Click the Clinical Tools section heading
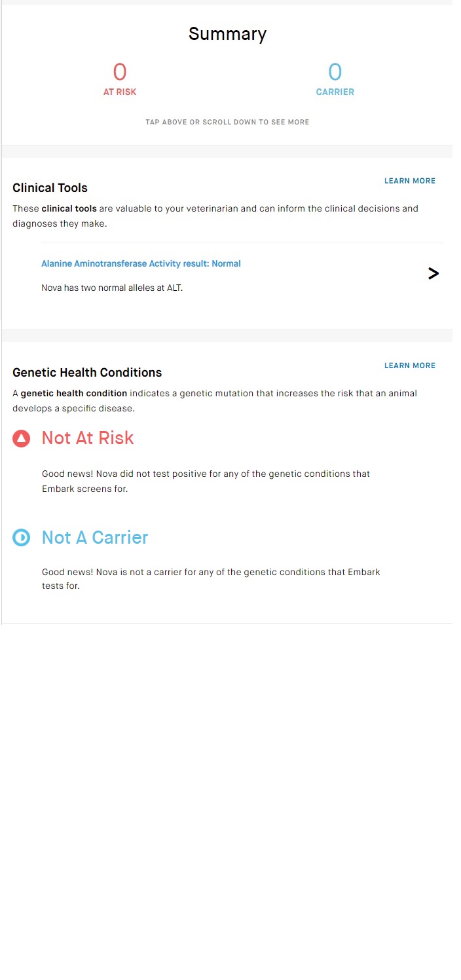Viewport: 461px width, 980px height. pos(50,188)
